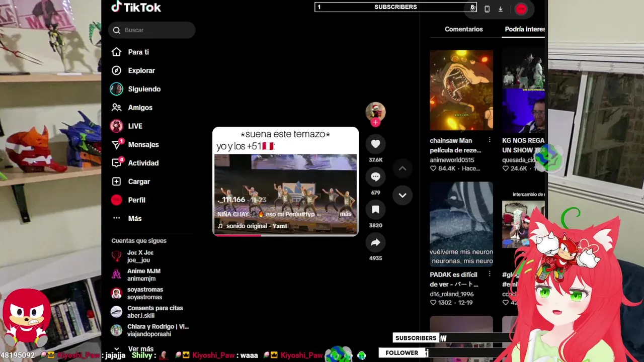
Task: Open sonido original - Yami sound link
Action: (257, 226)
